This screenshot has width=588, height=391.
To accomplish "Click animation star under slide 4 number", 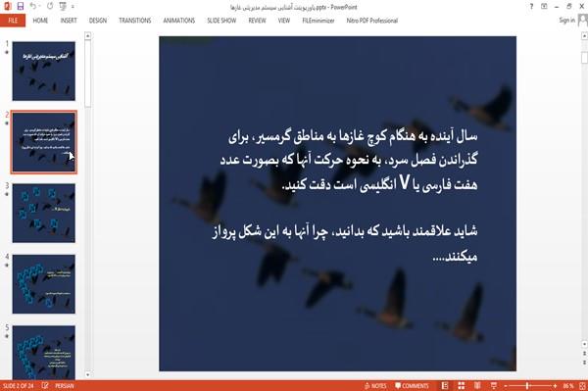I will (x=7, y=265).
